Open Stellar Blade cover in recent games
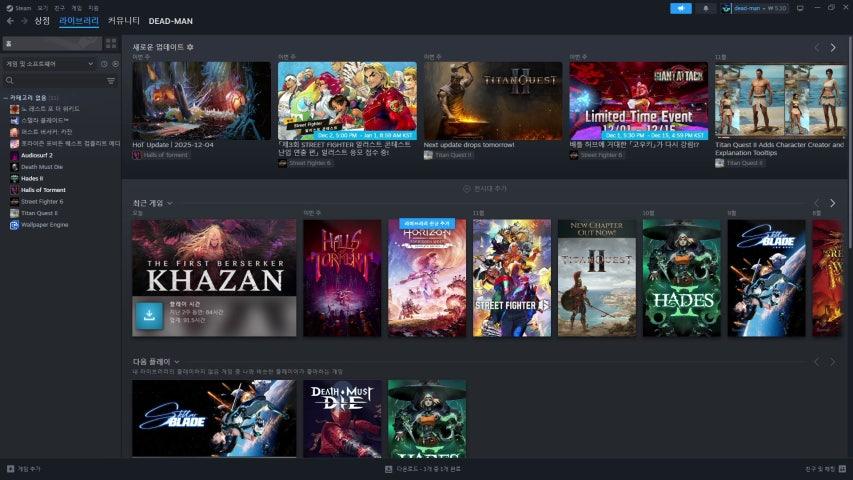 pyautogui.click(x=767, y=278)
